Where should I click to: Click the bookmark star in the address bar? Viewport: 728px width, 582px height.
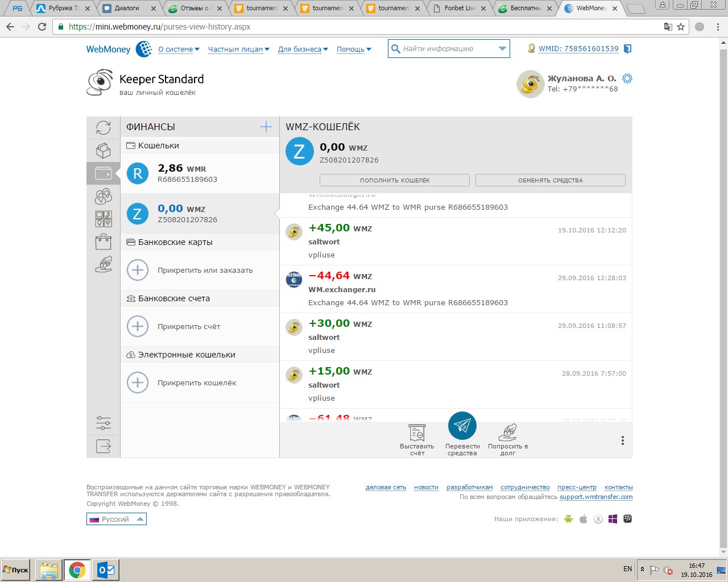click(681, 27)
